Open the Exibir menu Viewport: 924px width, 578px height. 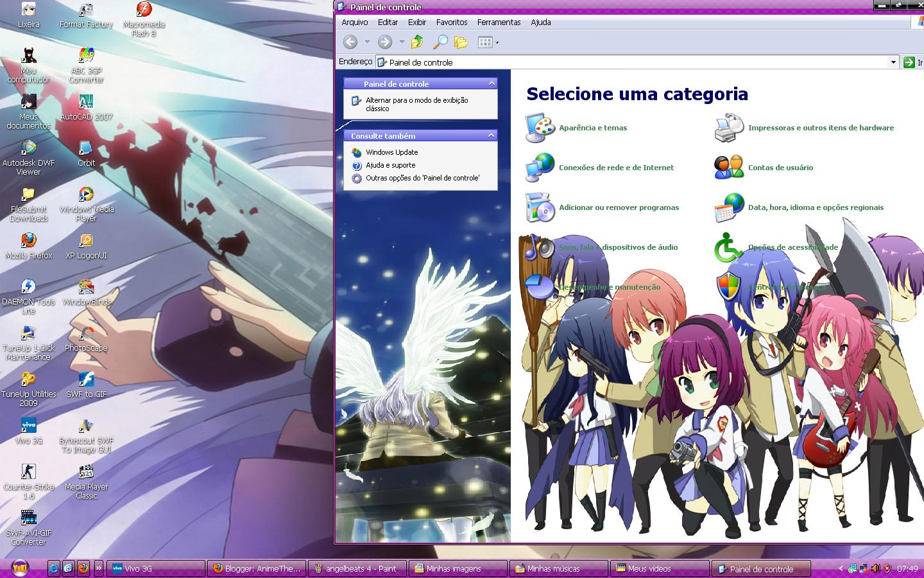[x=417, y=22]
